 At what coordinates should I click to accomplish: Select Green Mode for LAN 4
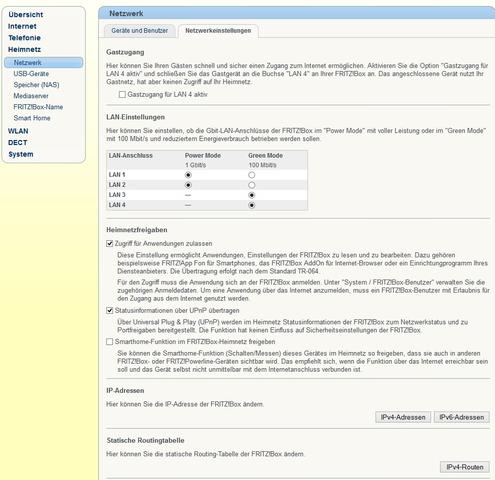pyautogui.click(x=252, y=205)
